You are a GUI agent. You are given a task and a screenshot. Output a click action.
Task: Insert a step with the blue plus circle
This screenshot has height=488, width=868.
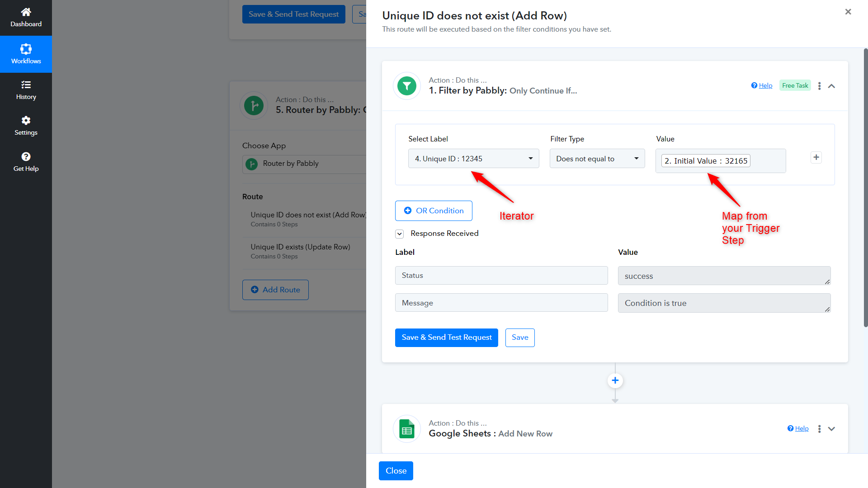615,380
